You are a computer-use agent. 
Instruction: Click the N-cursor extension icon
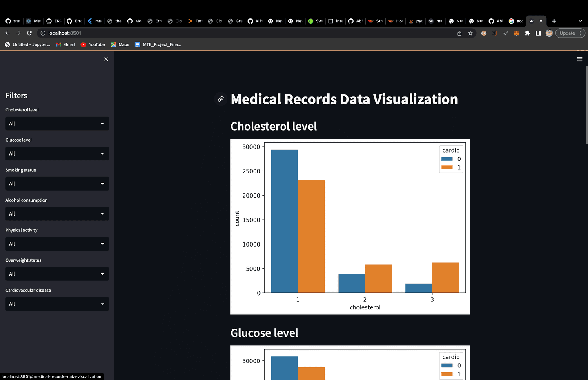(495, 33)
